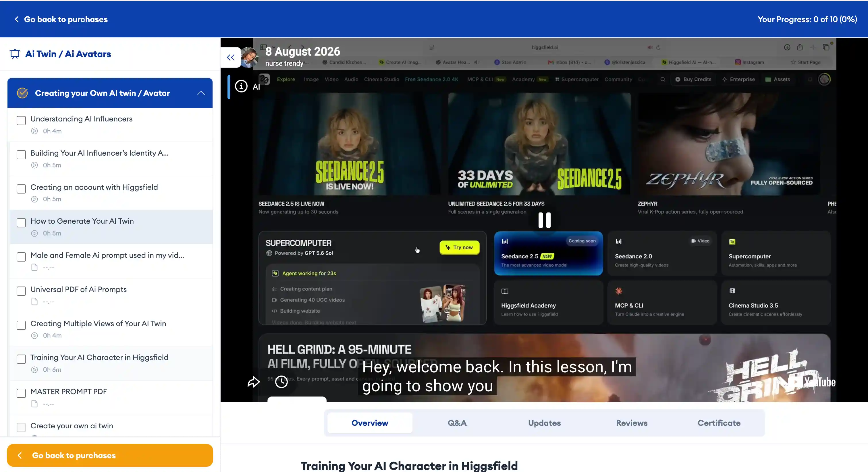Viewport: 868px width, 472px height.
Task: Open the Q&A tab
Action: (x=457, y=423)
